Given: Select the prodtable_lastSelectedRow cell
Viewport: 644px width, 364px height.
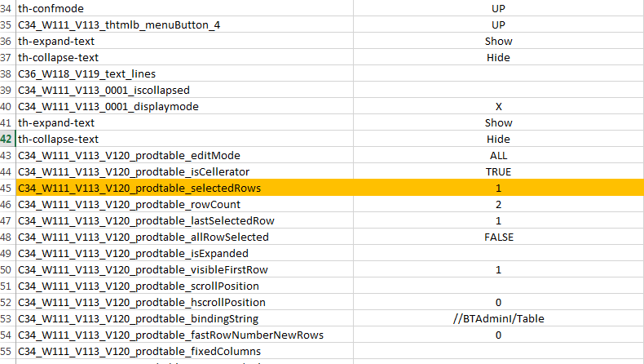Looking at the screenshot, I should pos(184,220).
